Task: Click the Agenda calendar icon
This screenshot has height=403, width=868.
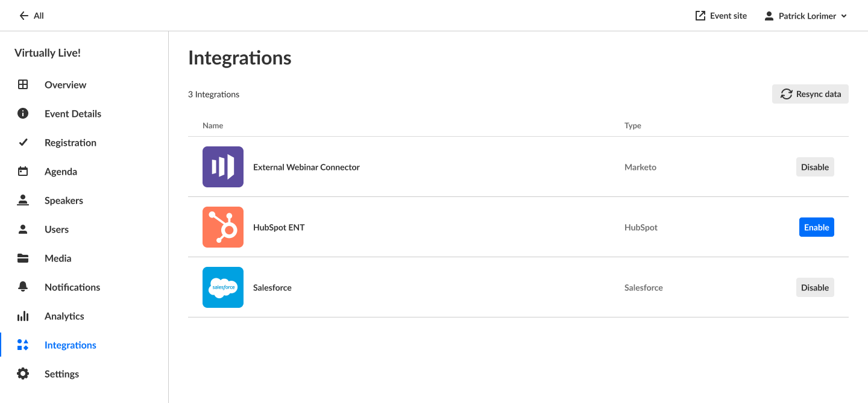Action: 23,172
